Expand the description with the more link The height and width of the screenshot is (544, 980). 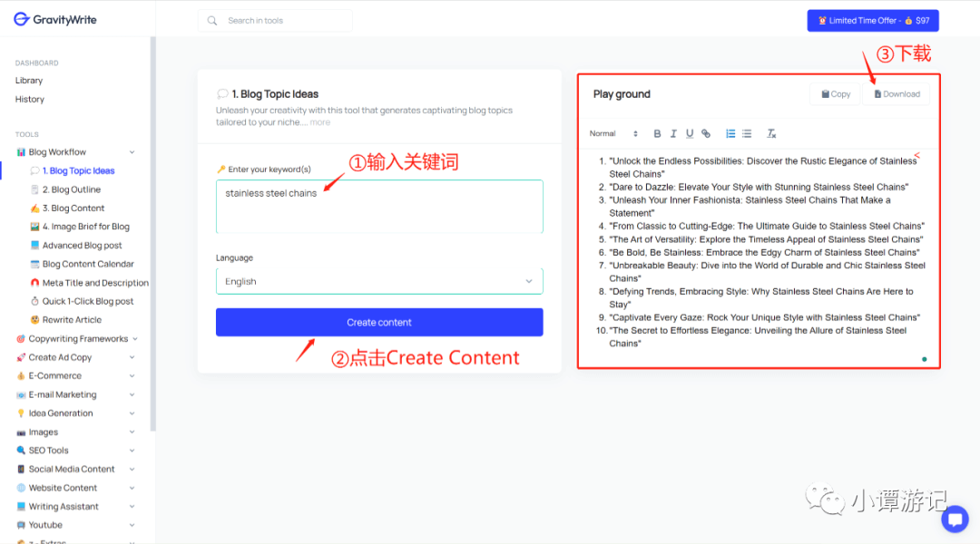(320, 122)
